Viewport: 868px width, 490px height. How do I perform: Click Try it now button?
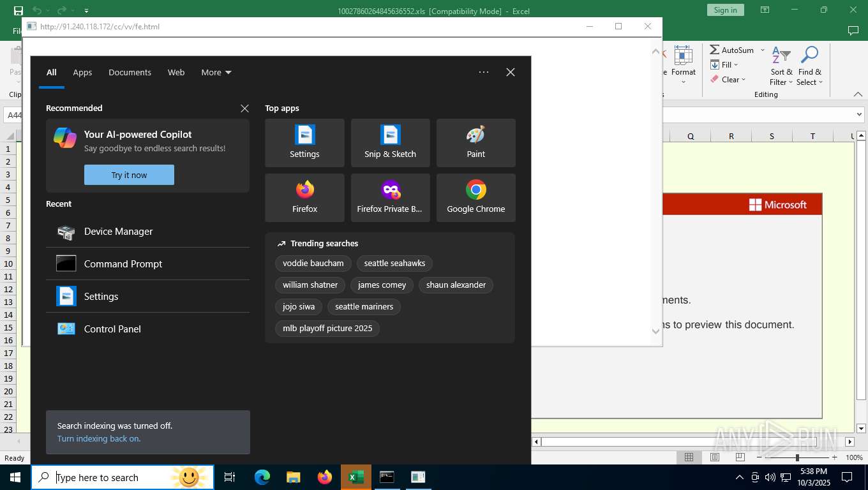129,175
